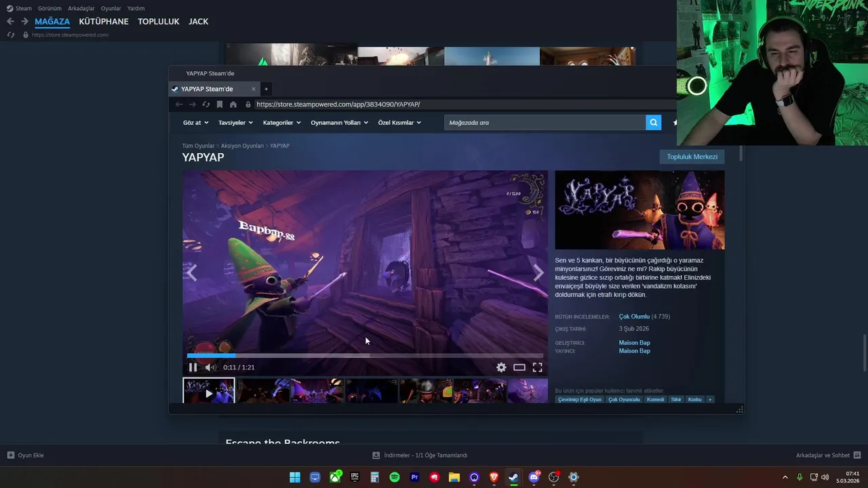Click the YAPYAP header capsule image

coord(639,210)
